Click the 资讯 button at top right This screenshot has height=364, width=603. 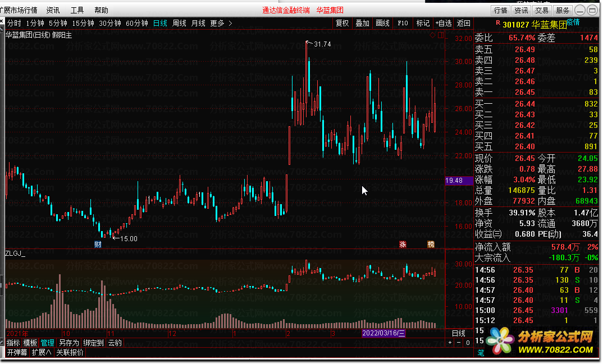[x=521, y=10]
